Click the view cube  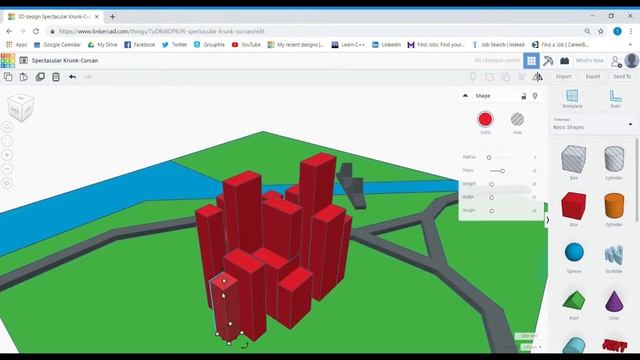(20, 107)
